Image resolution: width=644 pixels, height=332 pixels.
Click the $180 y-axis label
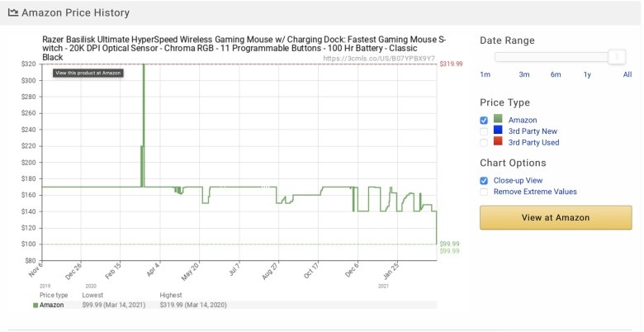coord(29,178)
